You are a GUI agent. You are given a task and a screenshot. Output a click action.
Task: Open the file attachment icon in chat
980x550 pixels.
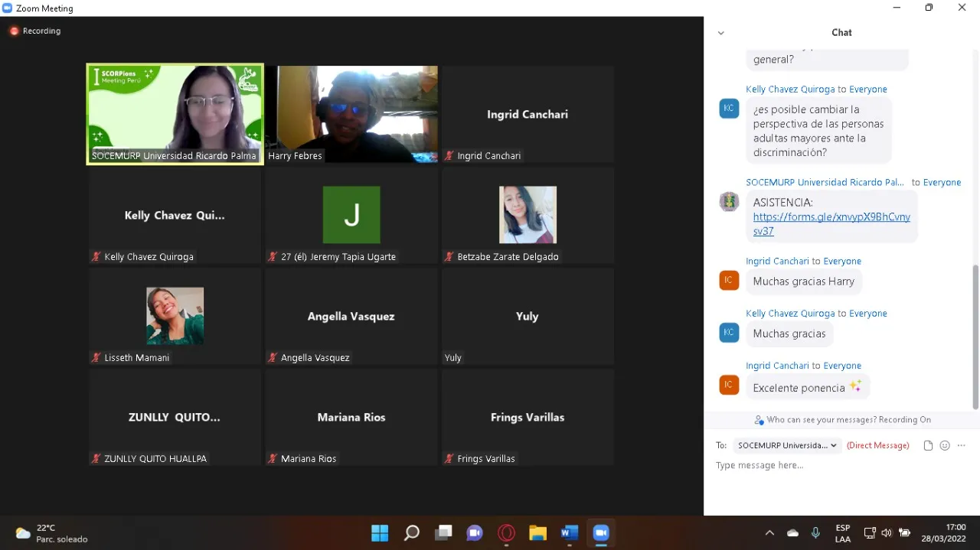point(927,444)
